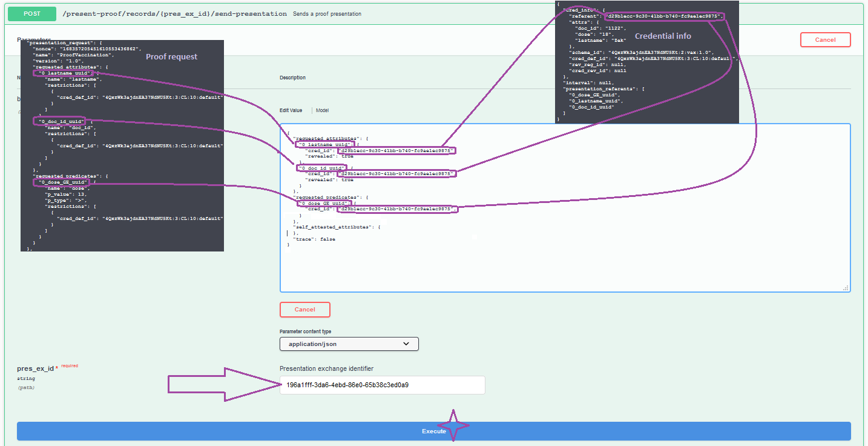Click the '"trace": false' line in the body
The image size is (868, 446).
(315, 239)
